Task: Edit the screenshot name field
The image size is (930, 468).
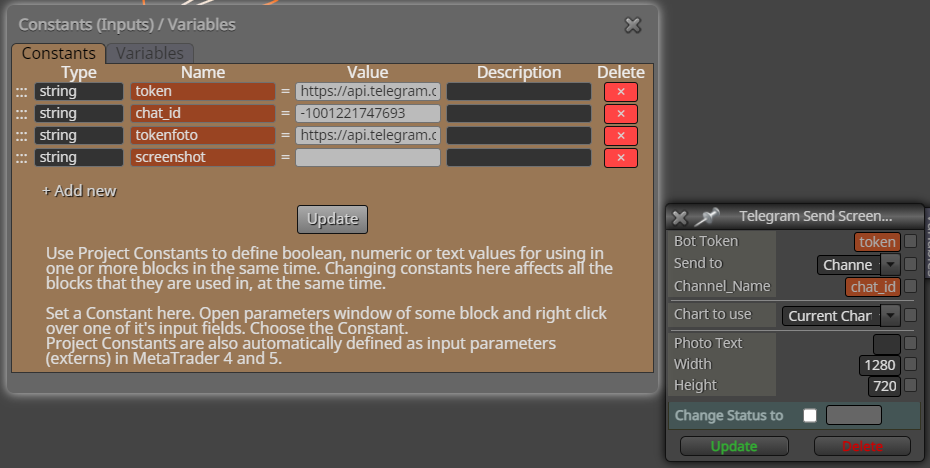Action: 203,157
